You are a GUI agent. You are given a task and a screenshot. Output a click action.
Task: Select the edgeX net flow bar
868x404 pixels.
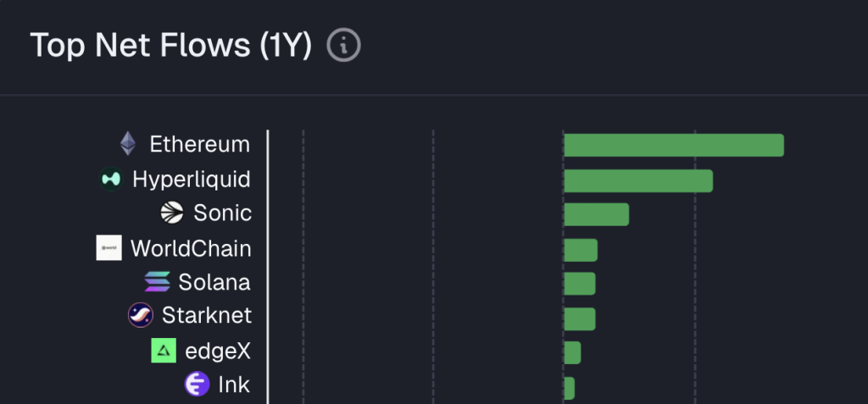(x=572, y=353)
